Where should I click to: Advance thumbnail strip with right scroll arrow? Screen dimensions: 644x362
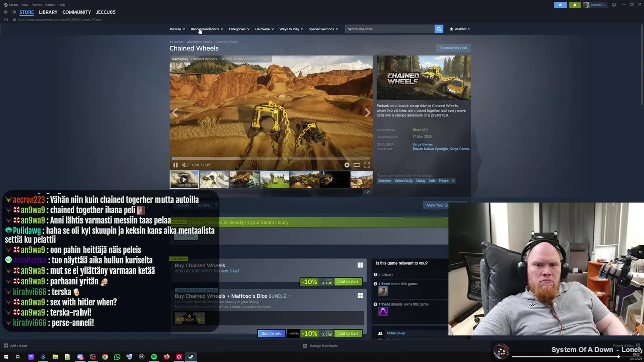click(368, 192)
